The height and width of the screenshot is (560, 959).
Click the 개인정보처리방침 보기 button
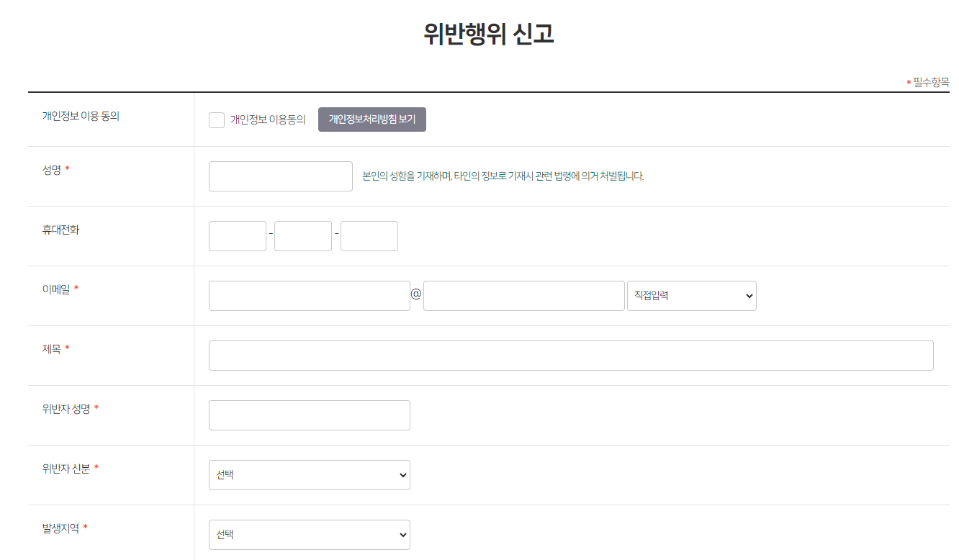pos(372,119)
